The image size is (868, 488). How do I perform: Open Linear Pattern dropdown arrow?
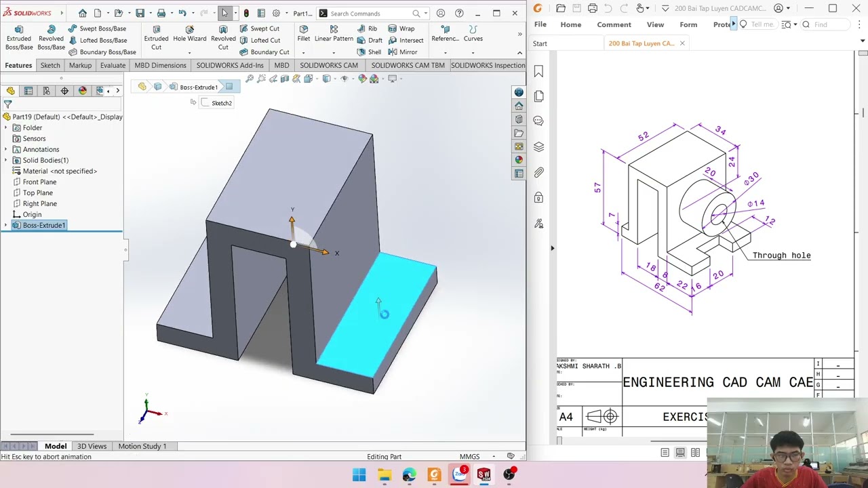tap(334, 52)
